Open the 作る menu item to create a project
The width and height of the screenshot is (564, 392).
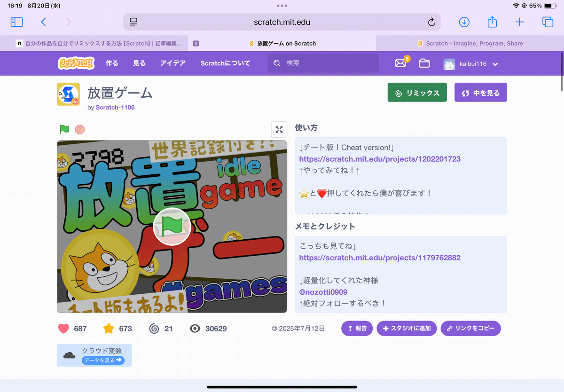pyautogui.click(x=111, y=63)
